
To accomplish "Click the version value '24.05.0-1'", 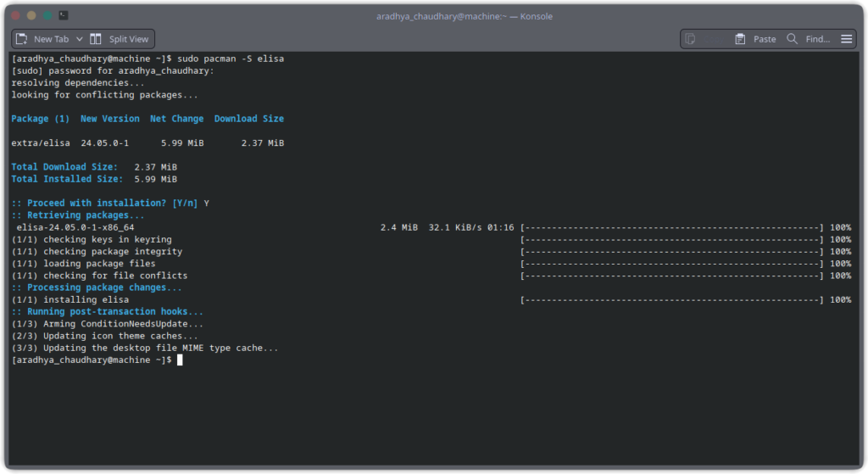I will pyautogui.click(x=104, y=142).
